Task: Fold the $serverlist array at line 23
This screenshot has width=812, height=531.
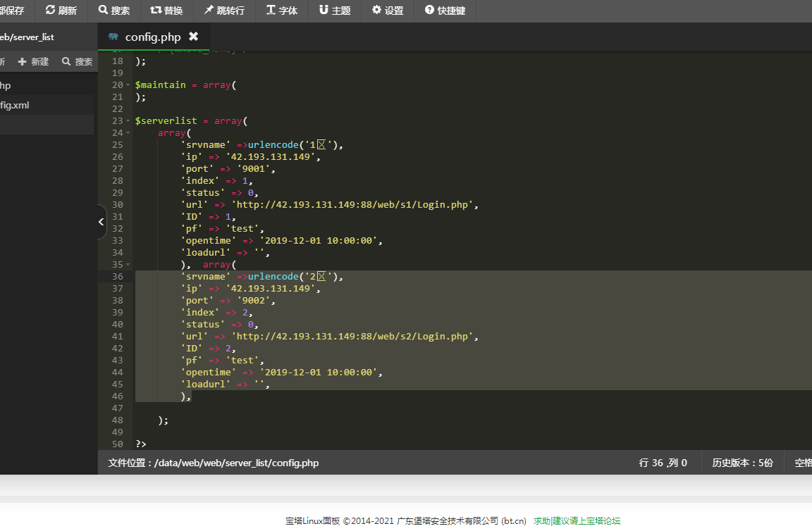Action: 128,121
